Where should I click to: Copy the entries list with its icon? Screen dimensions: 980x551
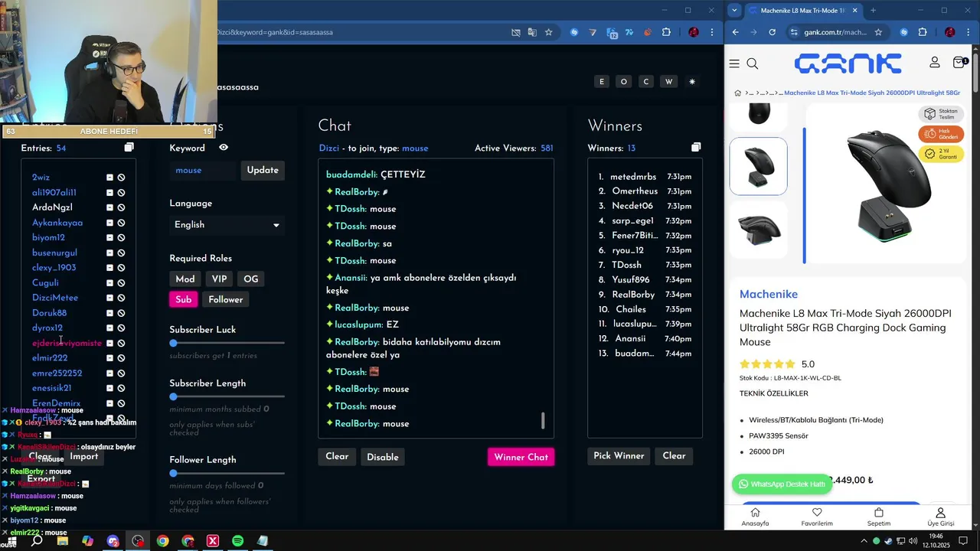(x=129, y=147)
